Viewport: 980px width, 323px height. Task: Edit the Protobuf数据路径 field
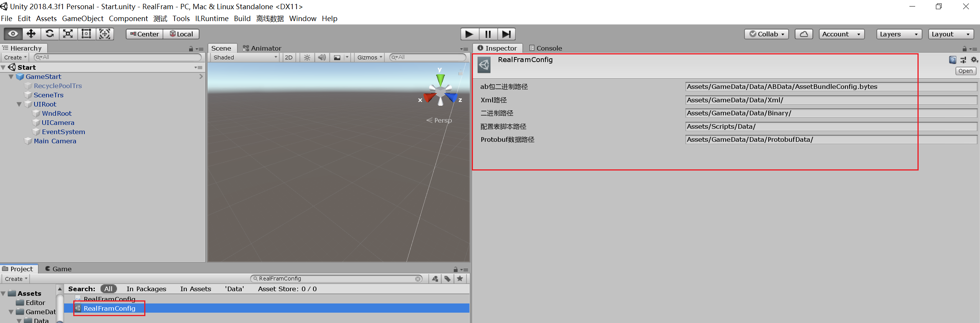click(831, 139)
